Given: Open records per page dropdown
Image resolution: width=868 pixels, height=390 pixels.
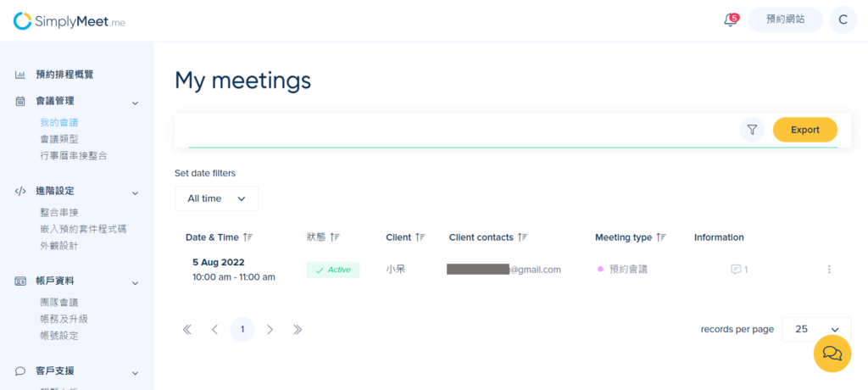Looking at the screenshot, I should click(x=816, y=329).
